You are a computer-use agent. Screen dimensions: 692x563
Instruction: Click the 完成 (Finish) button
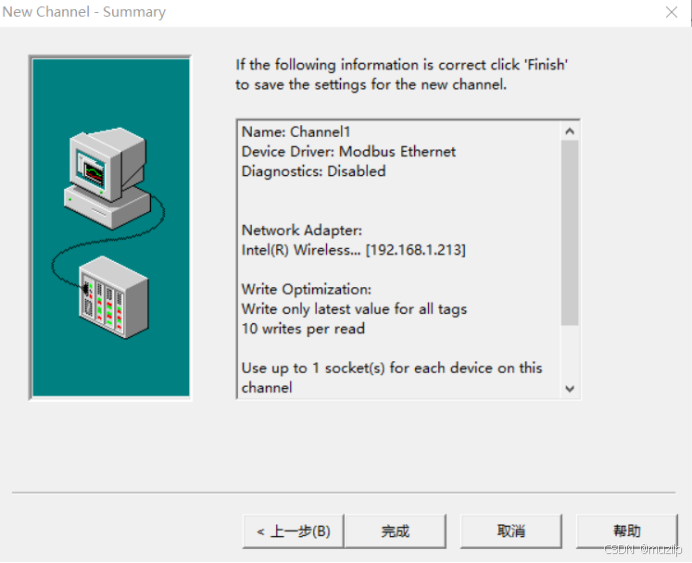click(x=395, y=531)
